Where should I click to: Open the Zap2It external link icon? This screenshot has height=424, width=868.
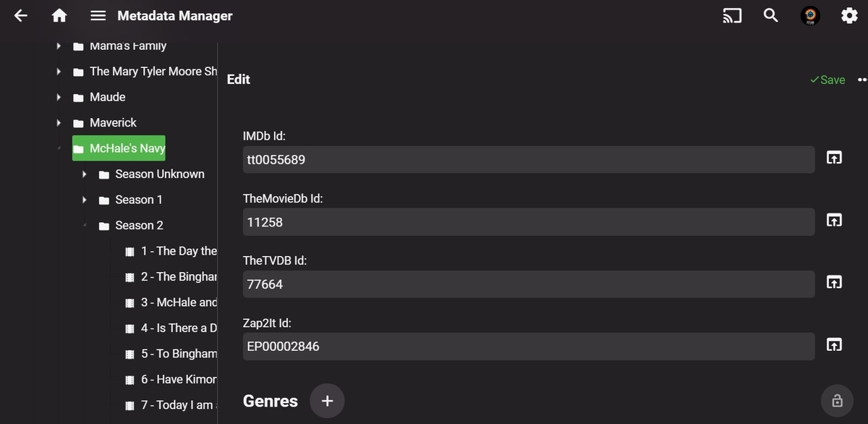click(834, 346)
